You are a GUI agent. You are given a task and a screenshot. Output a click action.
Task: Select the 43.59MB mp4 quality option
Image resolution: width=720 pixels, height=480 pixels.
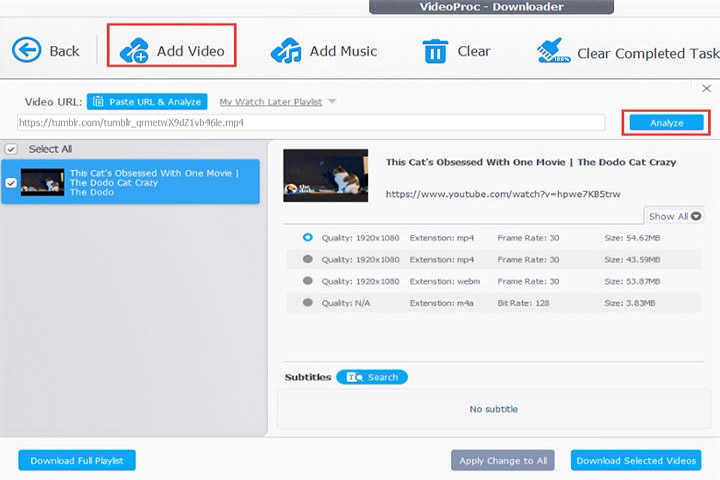coord(308,259)
